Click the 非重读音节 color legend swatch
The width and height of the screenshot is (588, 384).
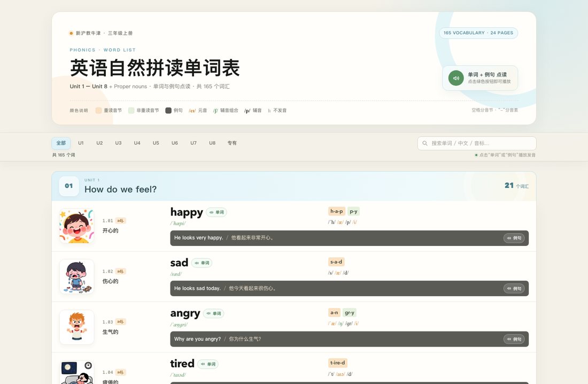tap(131, 110)
